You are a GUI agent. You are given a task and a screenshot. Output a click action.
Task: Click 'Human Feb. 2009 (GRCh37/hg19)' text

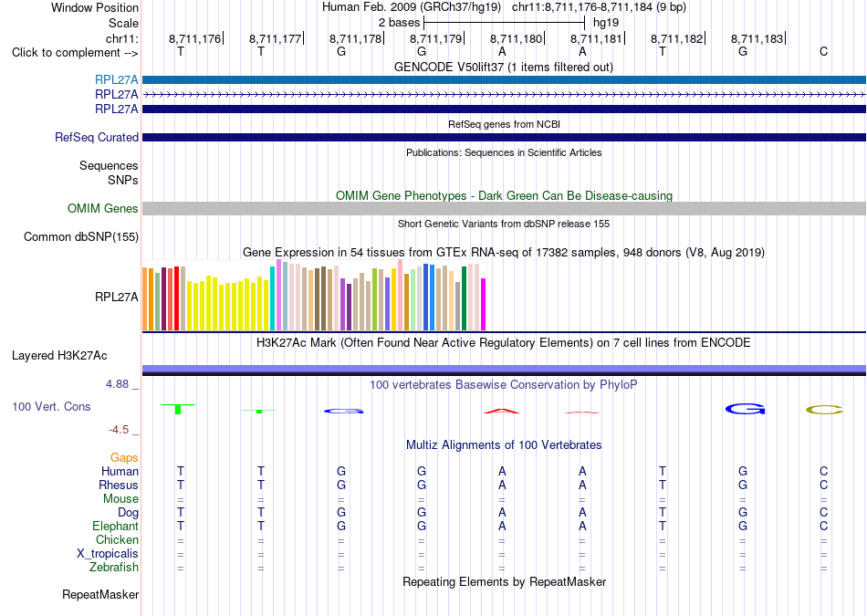[412, 7]
